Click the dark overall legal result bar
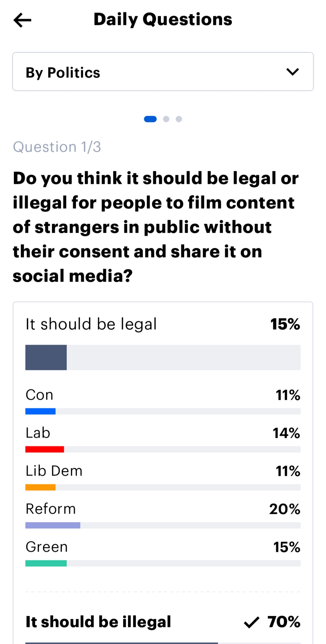This screenshot has height=644, width=326. coord(46,357)
